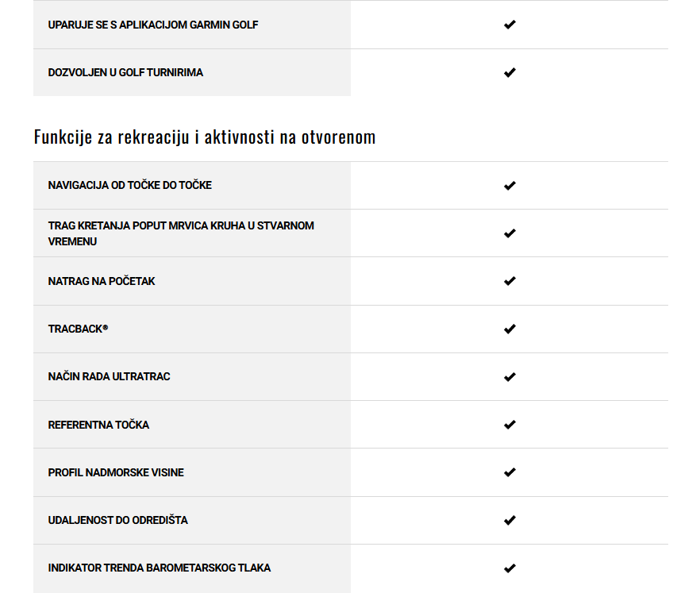Click the Referentna točka label cell
This screenshot has width=700, height=593.
(x=98, y=425)
